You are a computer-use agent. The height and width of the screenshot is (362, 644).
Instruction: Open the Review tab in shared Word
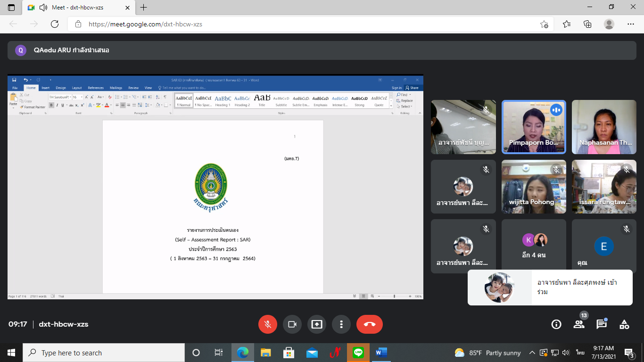pyautogui.click(x=133, y=88)
